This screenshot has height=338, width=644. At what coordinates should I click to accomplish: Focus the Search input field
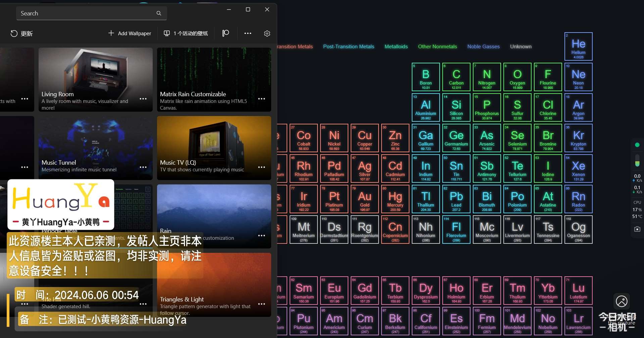point(91,13)
